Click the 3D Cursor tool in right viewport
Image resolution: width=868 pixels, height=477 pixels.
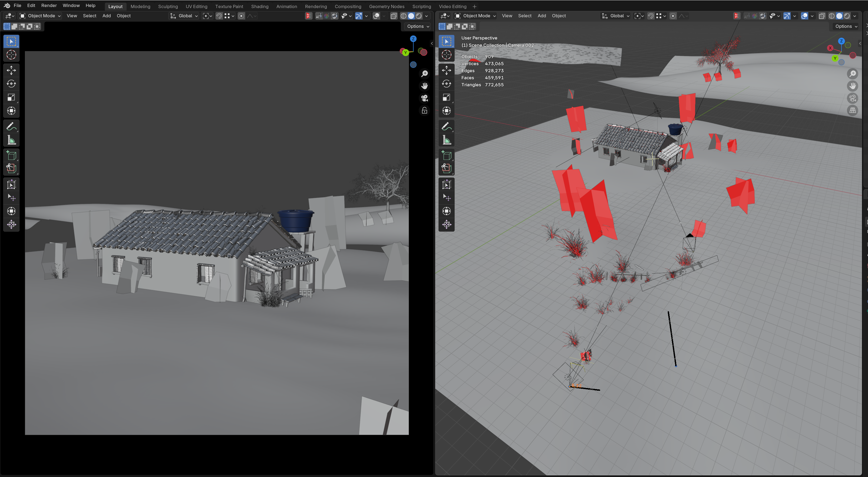(x=447, y=55)
